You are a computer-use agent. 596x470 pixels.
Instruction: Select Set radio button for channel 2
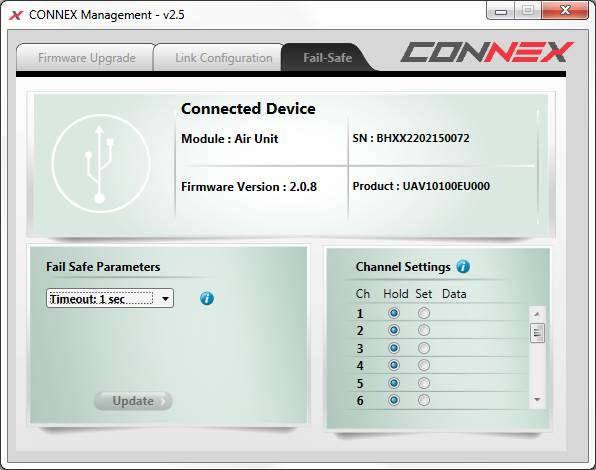click(x=424, y=330)
